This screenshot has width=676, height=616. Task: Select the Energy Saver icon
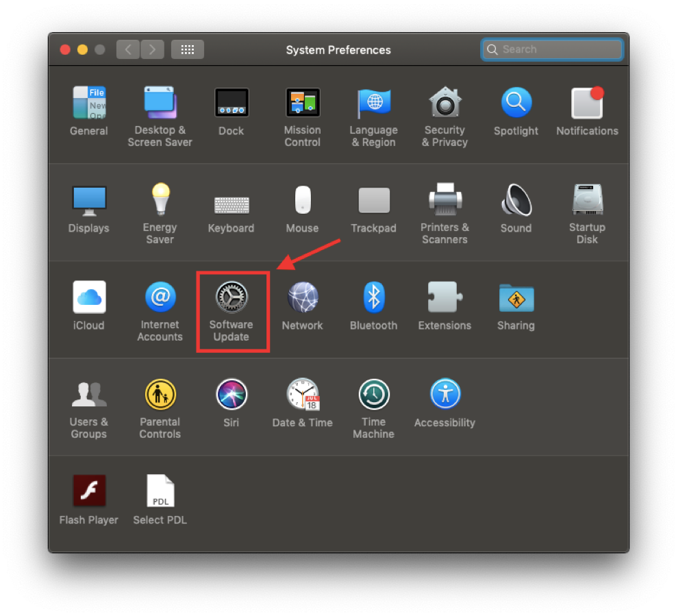[x=160, y=200]
